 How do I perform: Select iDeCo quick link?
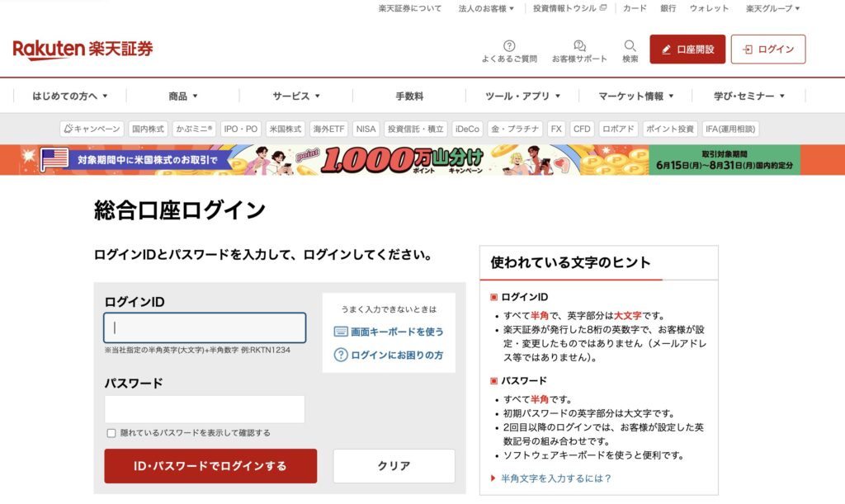pos(467,129)
